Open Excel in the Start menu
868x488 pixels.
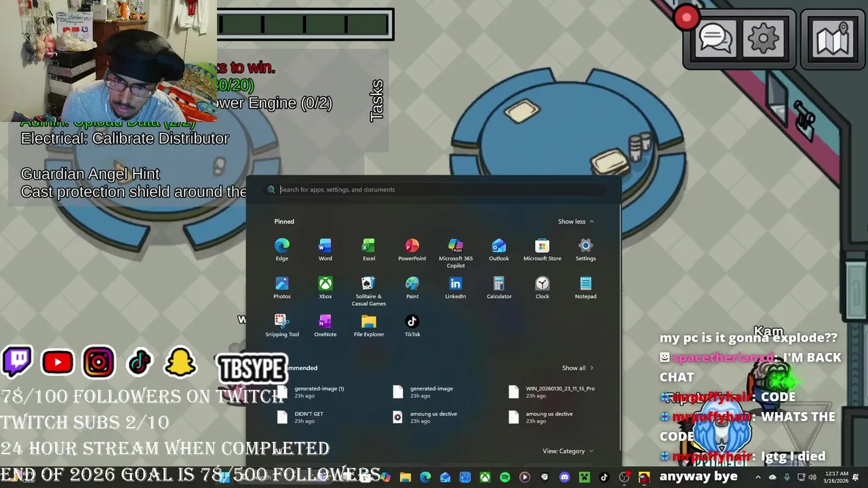pos(369,249)
